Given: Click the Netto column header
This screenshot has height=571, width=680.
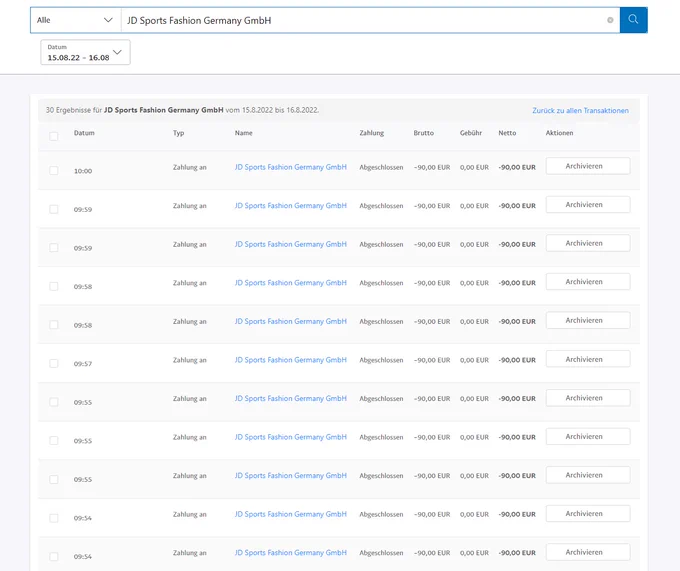Looking at the screenshot, I should click(x=507, y=133).
